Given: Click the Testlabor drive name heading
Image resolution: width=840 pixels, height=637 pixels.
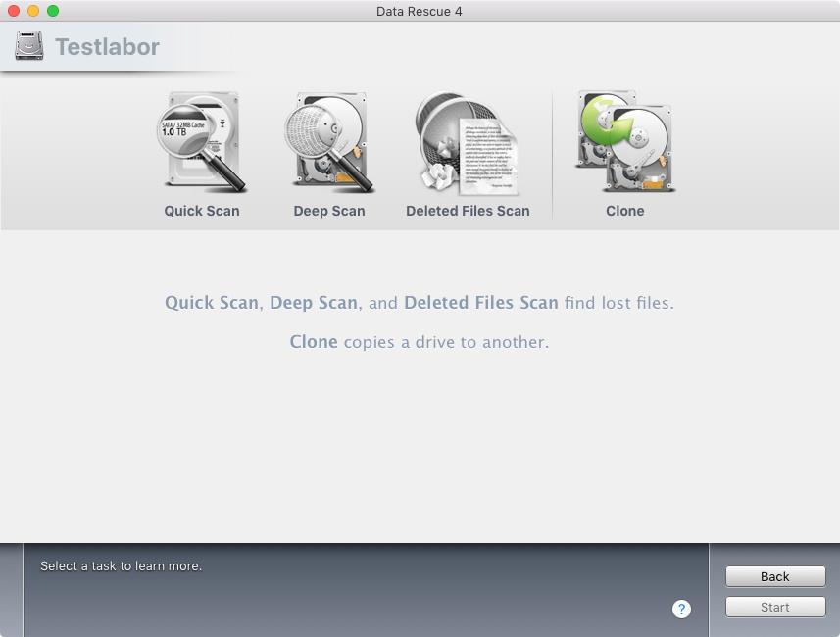Looking at the screenshot, I should coord(107,47).
